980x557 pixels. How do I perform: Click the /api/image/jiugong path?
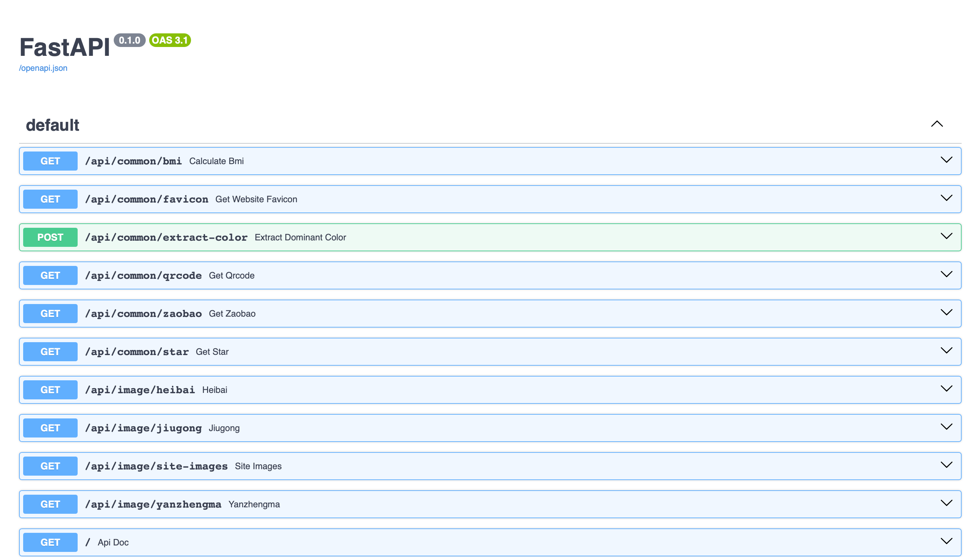143,428
